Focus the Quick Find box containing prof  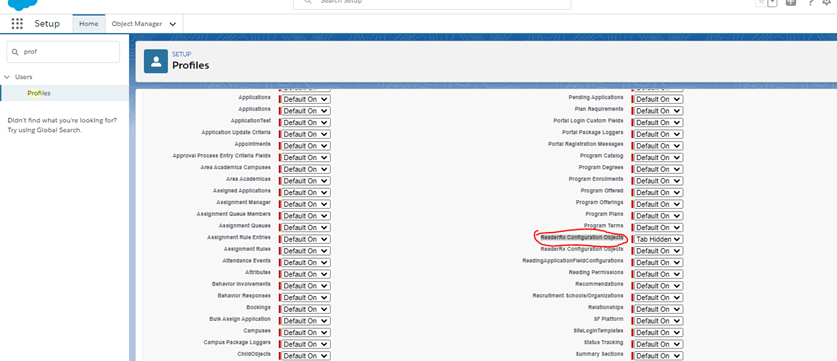click(x=63, y=52)
